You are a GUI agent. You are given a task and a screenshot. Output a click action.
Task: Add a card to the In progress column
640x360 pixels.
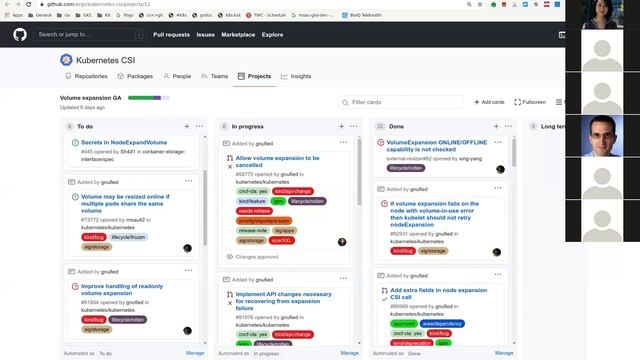pos(341,127)
